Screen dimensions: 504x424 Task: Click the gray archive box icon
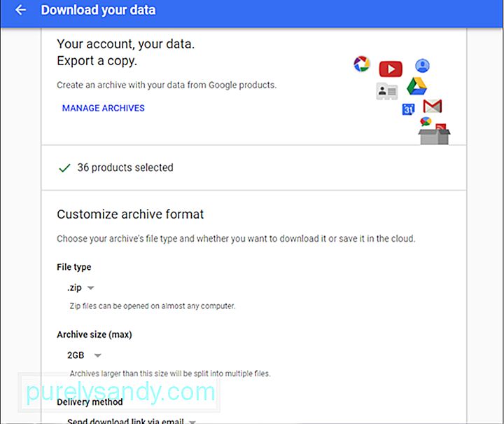(x=434, y=136)
